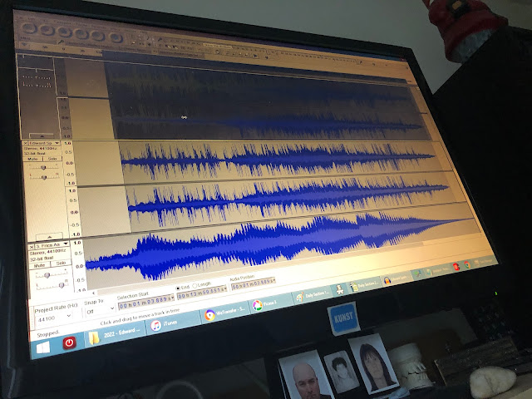Adjust the Edward Sp track pan slider
This screenshot has width=532, height=399.
tap(44, 177)
